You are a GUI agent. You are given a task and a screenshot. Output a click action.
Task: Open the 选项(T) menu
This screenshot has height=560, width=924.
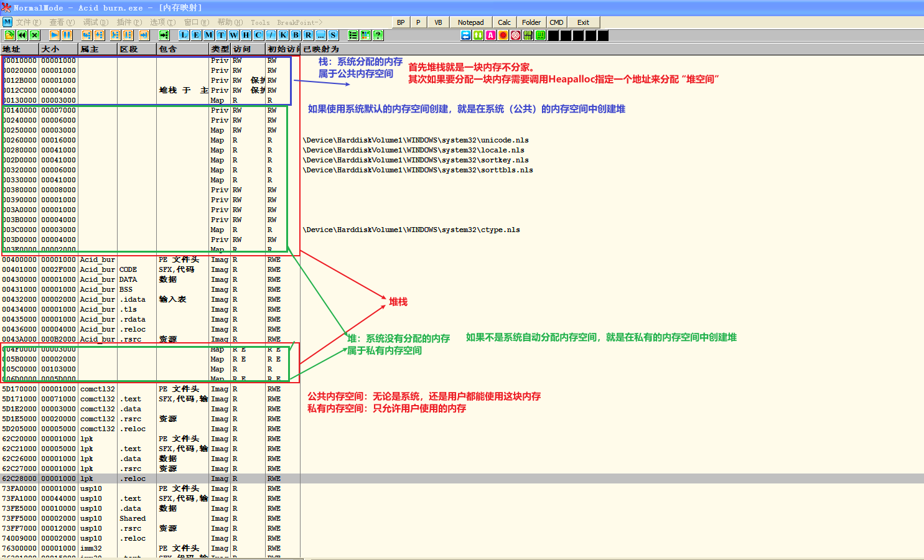pyautogui.click(x=163, y=22)
